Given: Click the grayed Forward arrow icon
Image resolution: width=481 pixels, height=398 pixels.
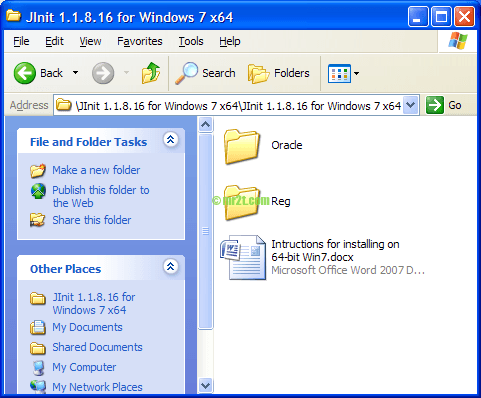Looking at the screenshot, I should pyautogui.click(x=103, y=73).
